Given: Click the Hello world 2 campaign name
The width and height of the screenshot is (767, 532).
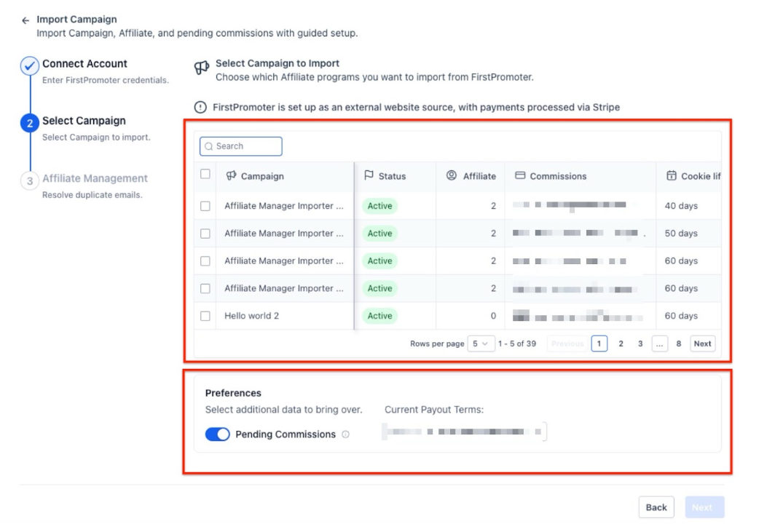Looking at the screenshot, I should [x=251, y=316].
